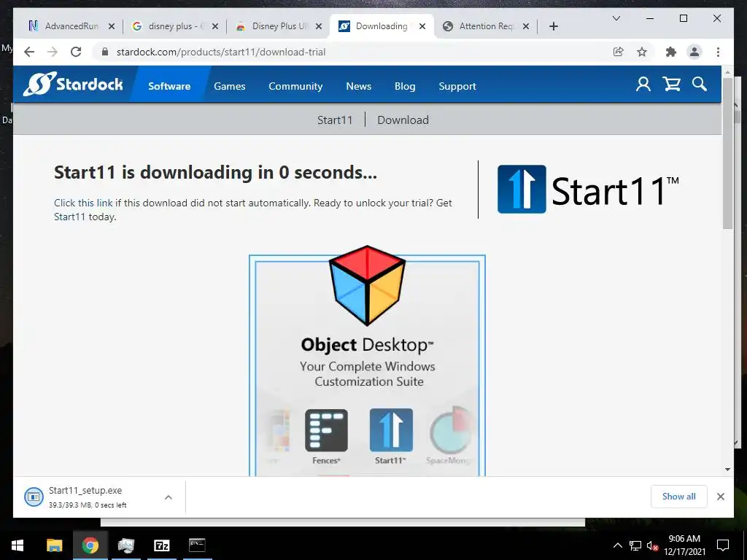The image size is (747, 560).
Task: Open the Games menu
Action: (x=230, y=86)
